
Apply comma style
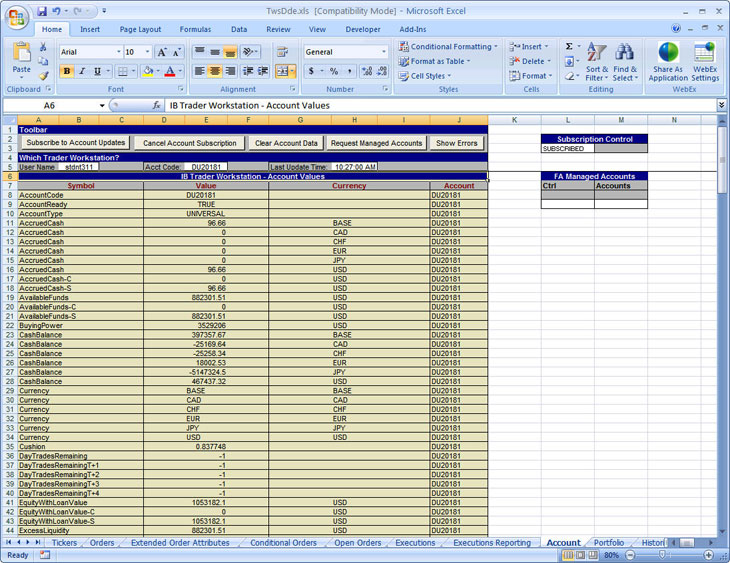point(349,71)
